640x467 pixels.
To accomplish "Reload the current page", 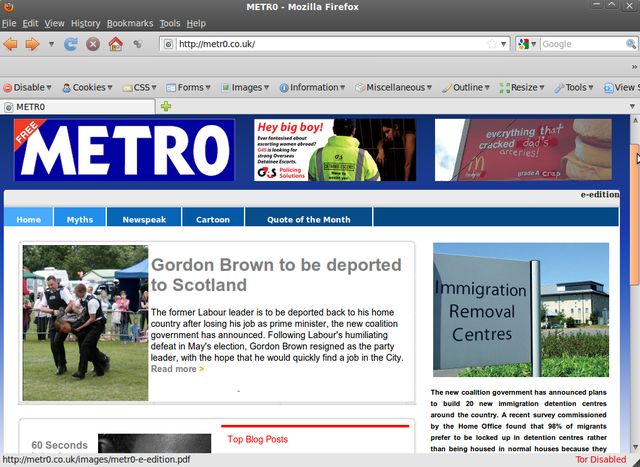I will coord(71,44).
